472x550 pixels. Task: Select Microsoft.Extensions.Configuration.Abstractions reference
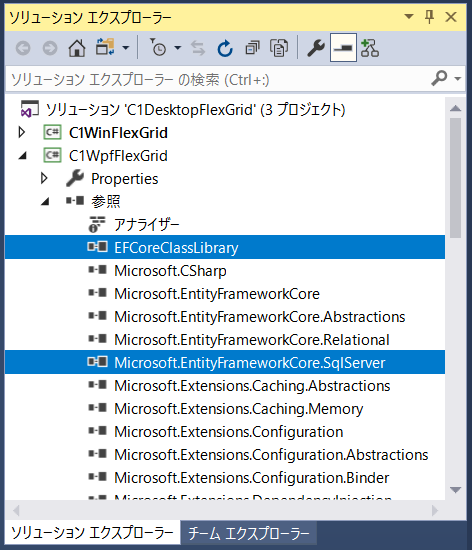click(x=271, y=455)
